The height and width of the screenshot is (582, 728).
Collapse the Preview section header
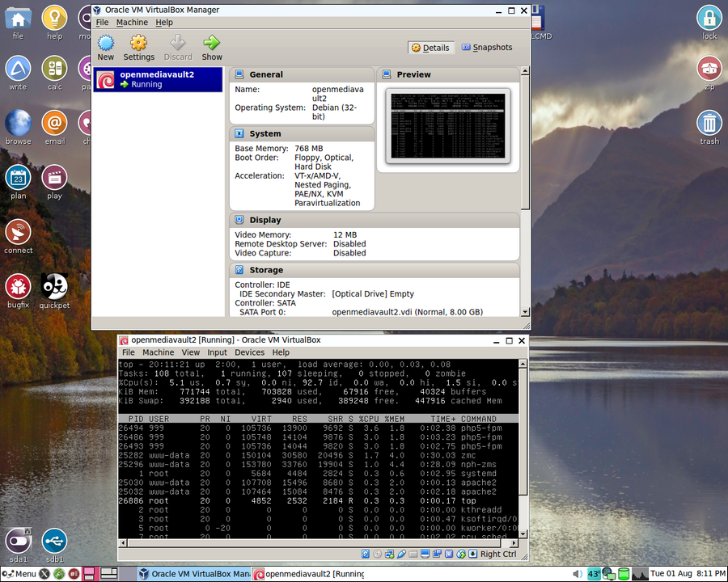click(448, 74)
